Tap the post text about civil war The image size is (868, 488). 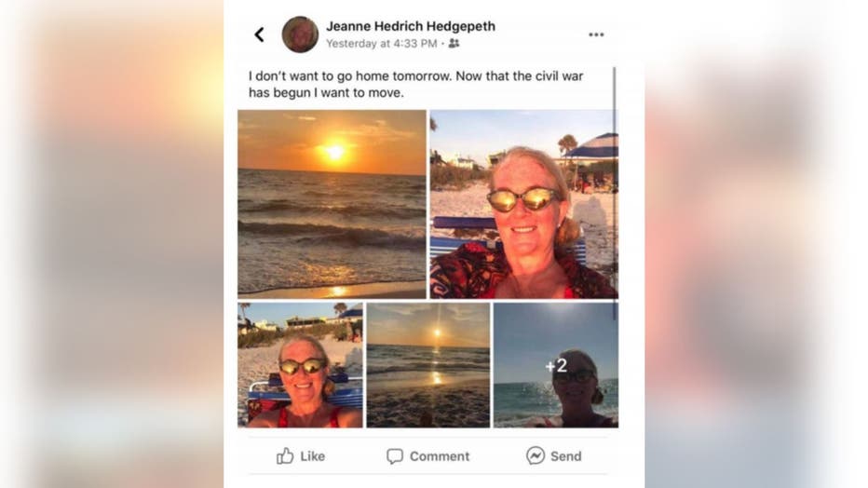coord(415,84)
